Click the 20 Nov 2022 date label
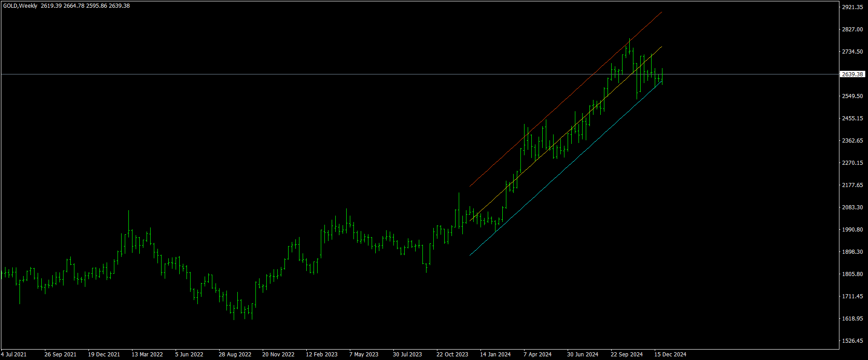Screen dimensions: 868x360 tap(278, 355)
